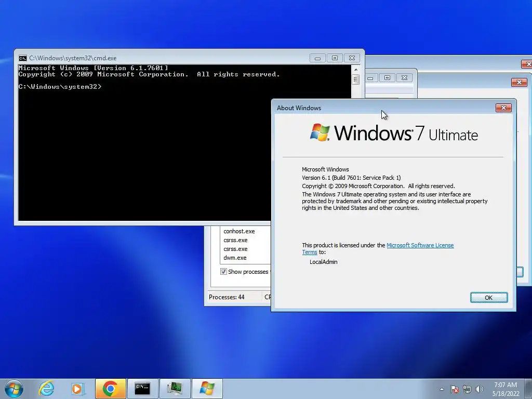Show hidden tray icons arrow
This screenshot has width=532, height=399.
[x=442, y=389]
